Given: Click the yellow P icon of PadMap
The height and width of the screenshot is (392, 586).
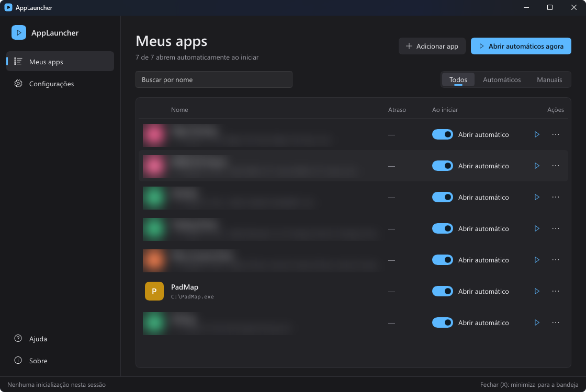Looking at the screenshot, I should [154, 291].
